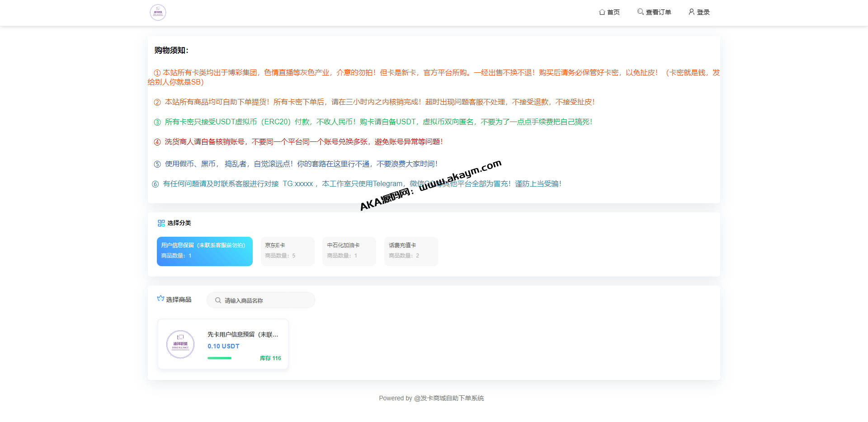Click the magnifier icon beside 查看订单
868x422 pixels.
pyautogui.click(x=640, y=12)
